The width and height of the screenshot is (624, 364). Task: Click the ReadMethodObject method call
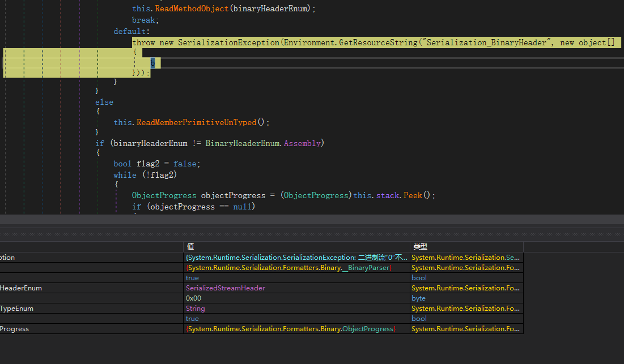tap(192, 8)
